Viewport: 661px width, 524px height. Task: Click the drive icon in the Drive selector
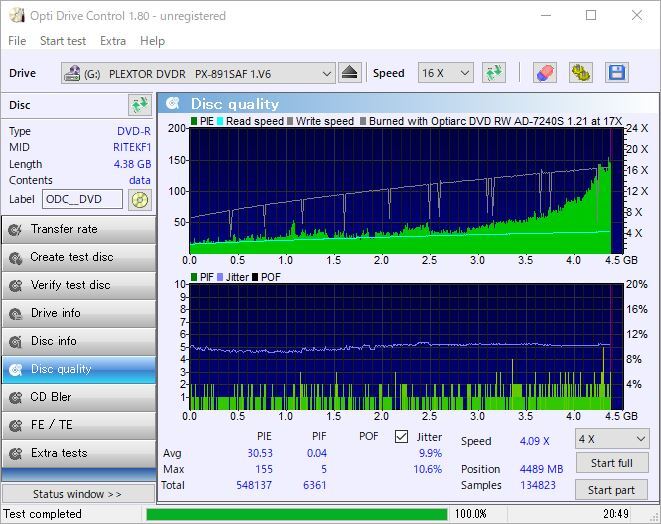point(72,73)
